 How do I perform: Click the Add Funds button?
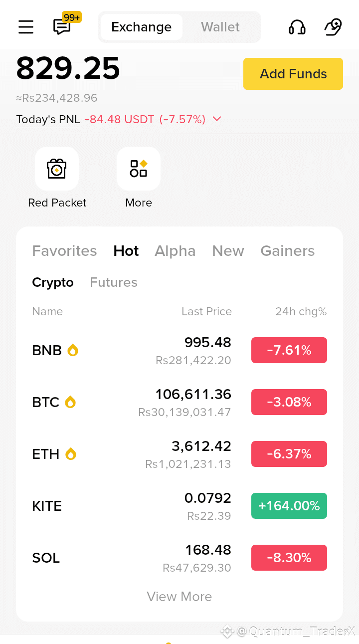pyautogui.click(x=293, y=74)
